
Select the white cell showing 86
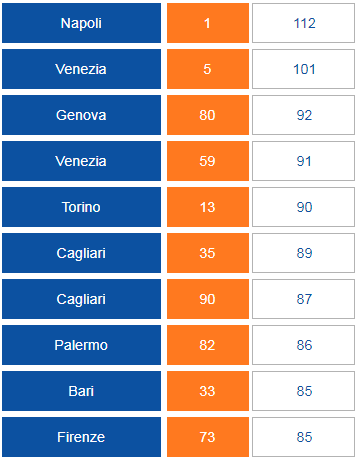click(303, 345)
